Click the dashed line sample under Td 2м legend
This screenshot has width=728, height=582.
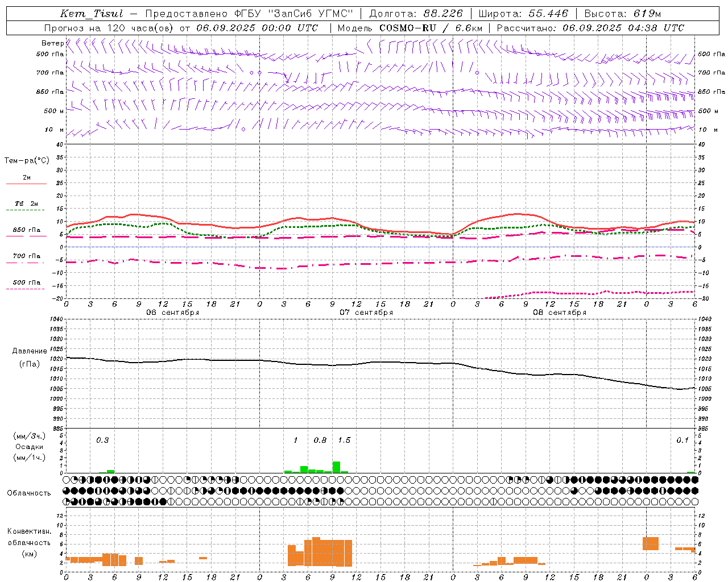click(x=26, y=210)
